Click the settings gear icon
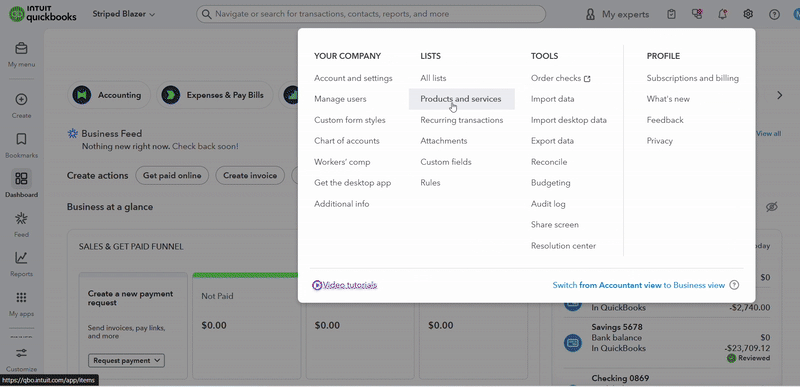 (748, 14)
